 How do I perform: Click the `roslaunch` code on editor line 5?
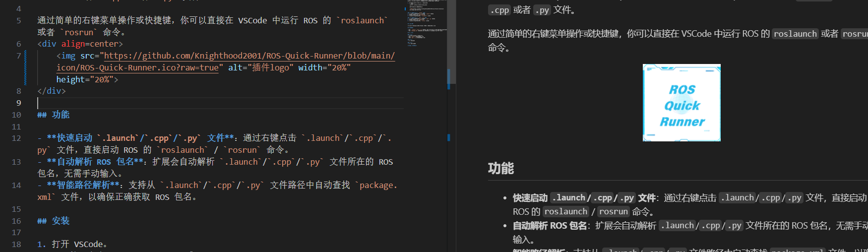click(362, 20)
